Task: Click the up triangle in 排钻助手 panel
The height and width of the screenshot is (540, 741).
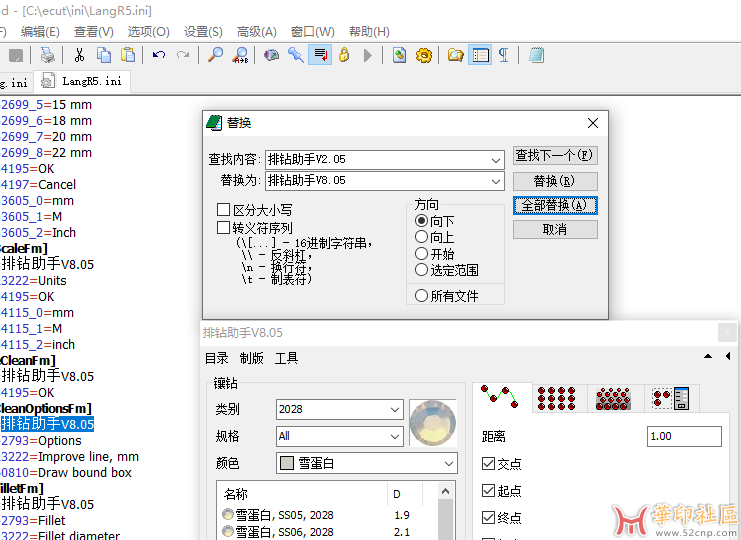Action: [x=708, y=356]
